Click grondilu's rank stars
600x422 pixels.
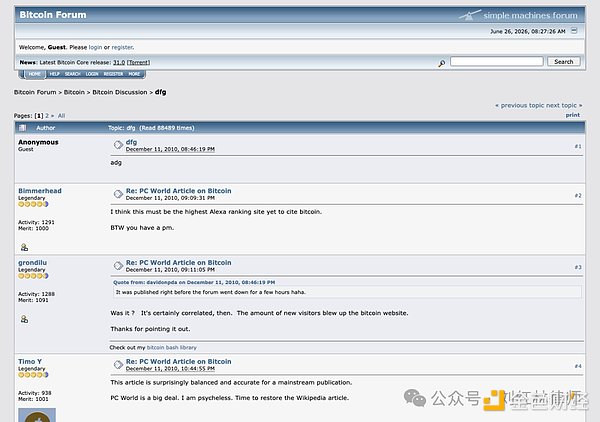(33, 276)
